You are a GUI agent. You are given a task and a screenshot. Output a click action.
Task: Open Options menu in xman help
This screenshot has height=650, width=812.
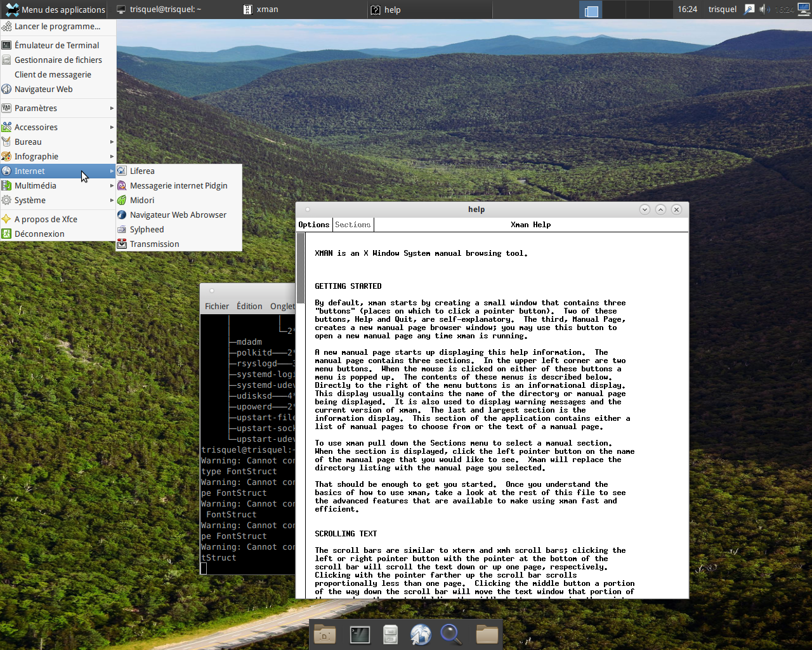click(x=314, y=225)
